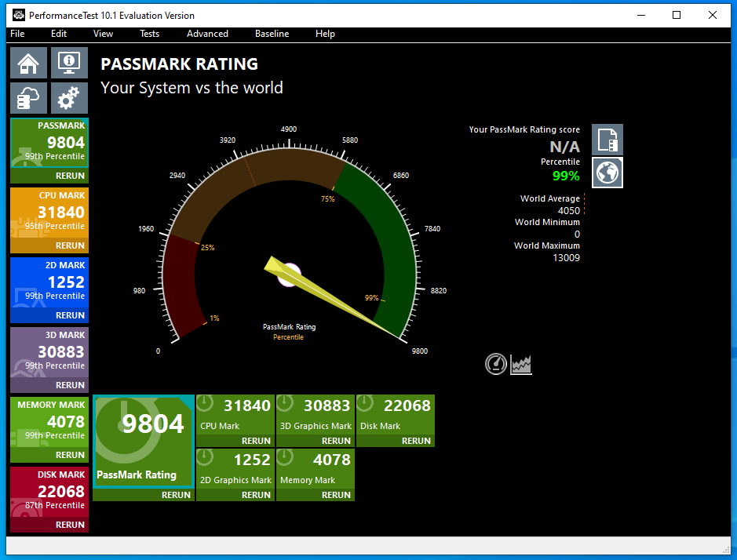737x560 pixels.
Task: Click the PerformanceTest app icon in title bar
Action: tap(18, 15)
